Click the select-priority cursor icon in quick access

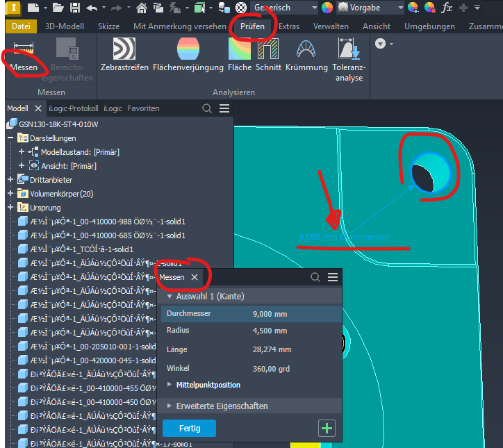pos(200,8)
